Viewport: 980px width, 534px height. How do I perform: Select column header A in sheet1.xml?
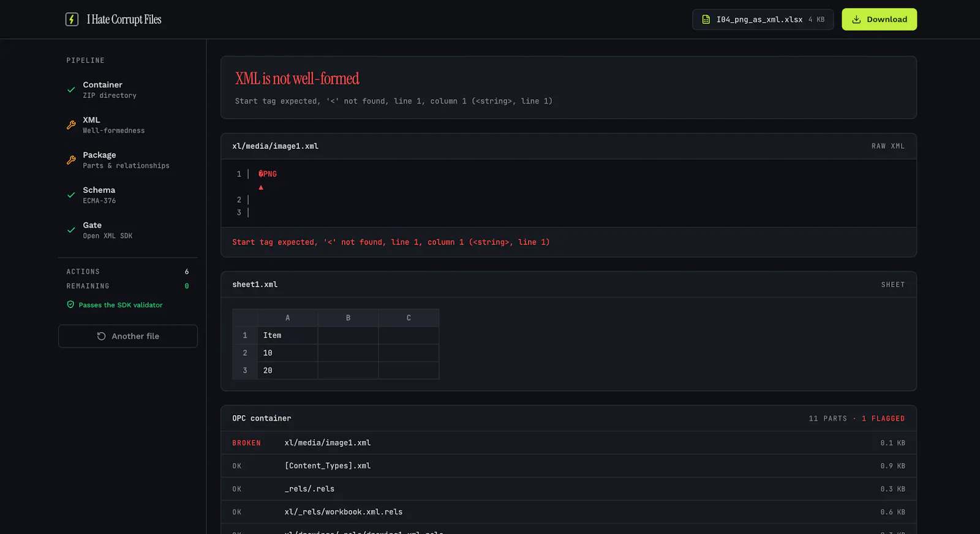(x=287, y=318)
